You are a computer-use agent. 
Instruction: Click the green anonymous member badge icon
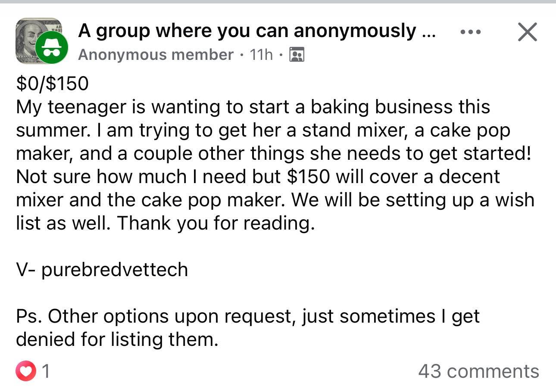(x=51, y=48)
